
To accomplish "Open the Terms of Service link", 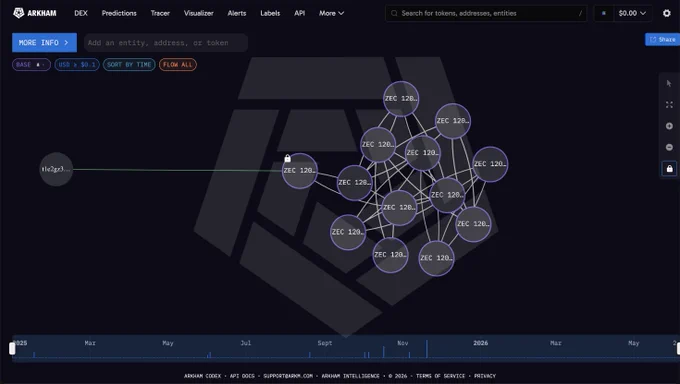I will click(x=441, y=376).
